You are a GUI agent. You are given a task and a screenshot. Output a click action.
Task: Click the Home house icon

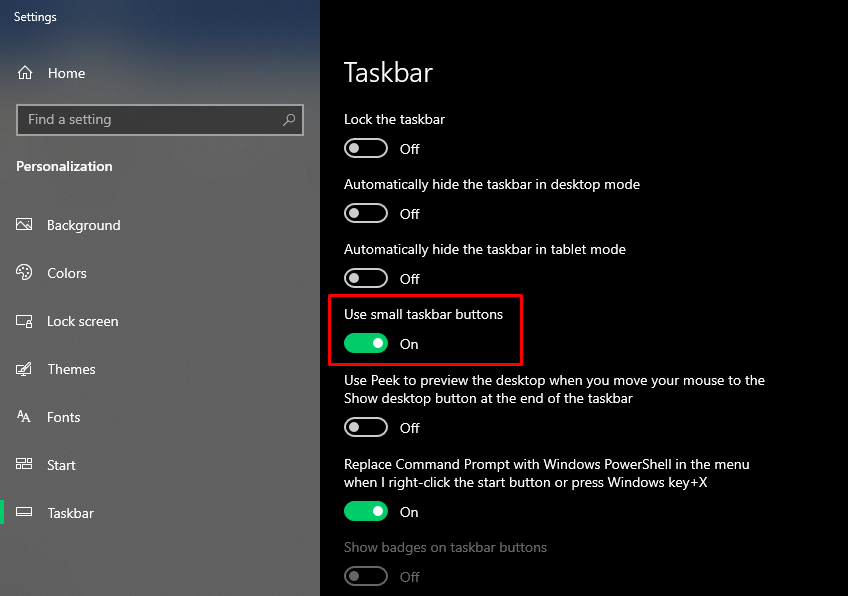pyautogui.click(x=25, y=72)
